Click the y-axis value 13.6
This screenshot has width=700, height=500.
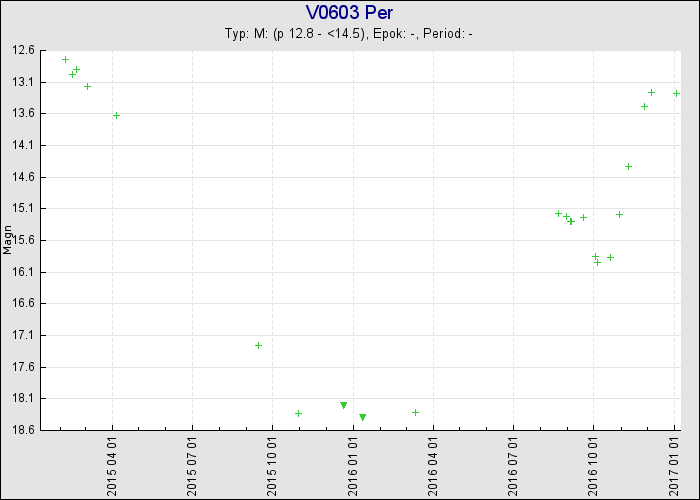[x=23, y=113]
